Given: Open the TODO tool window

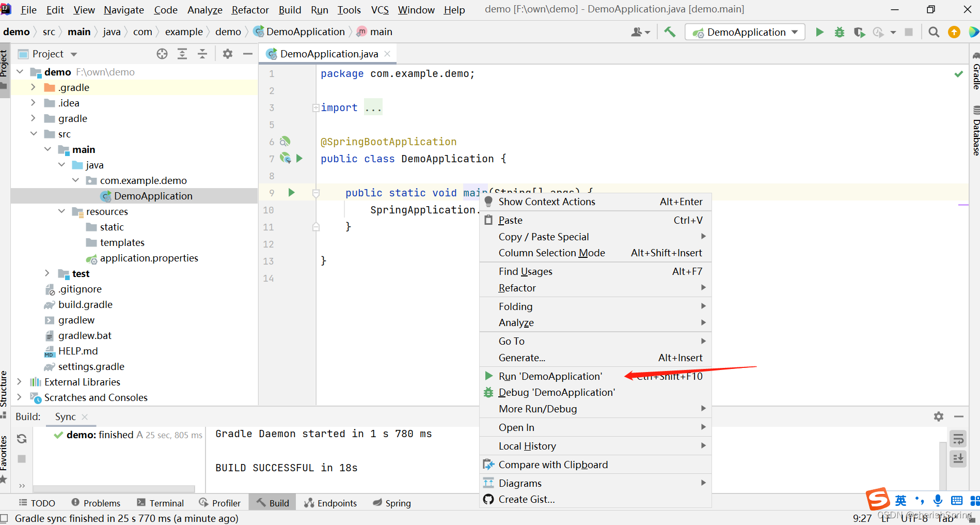Looking at the screenshot, I should point(37,503).
